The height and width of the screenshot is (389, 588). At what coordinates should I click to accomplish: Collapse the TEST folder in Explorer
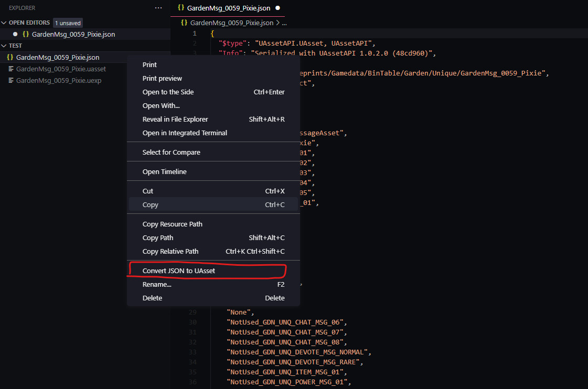4,46
